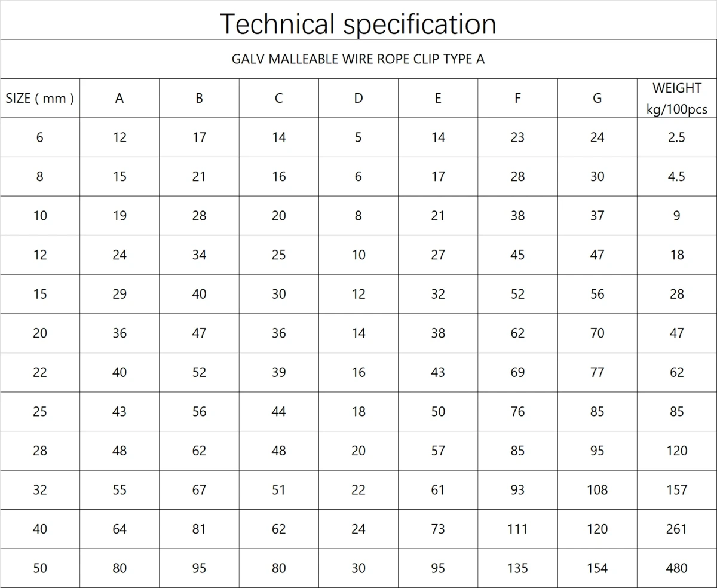Screen dimensions: 717x588
Task: Click the size 32 row label
Action: (x=40, y=490)
